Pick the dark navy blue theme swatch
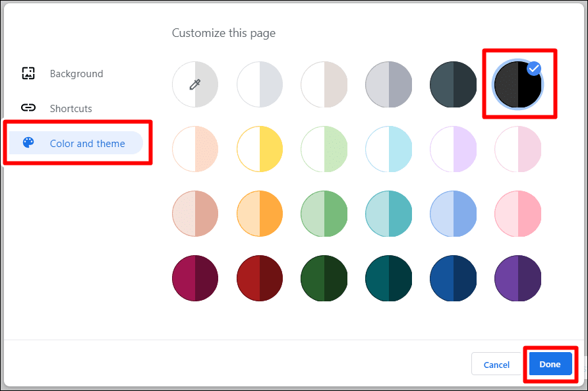 [454, 278]
